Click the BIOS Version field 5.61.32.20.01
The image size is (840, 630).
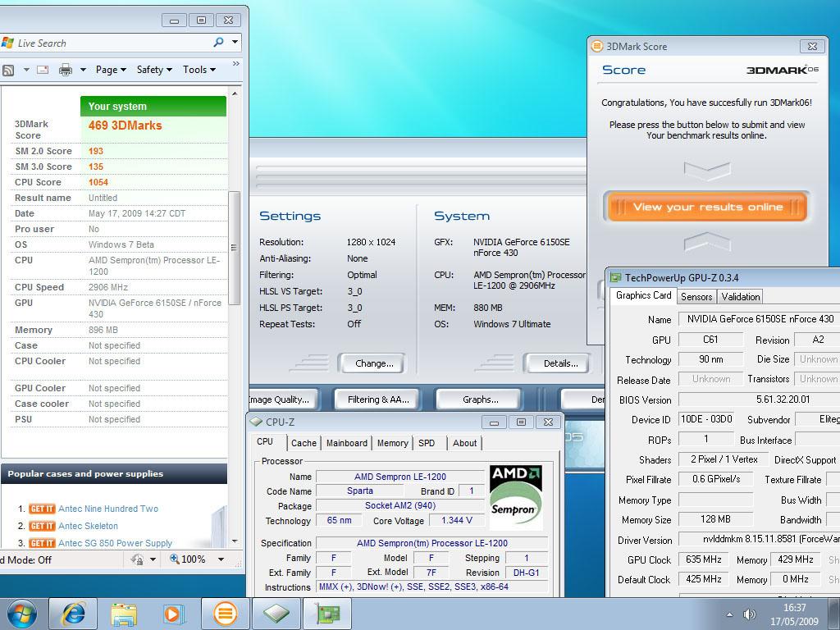click(759, 399)
